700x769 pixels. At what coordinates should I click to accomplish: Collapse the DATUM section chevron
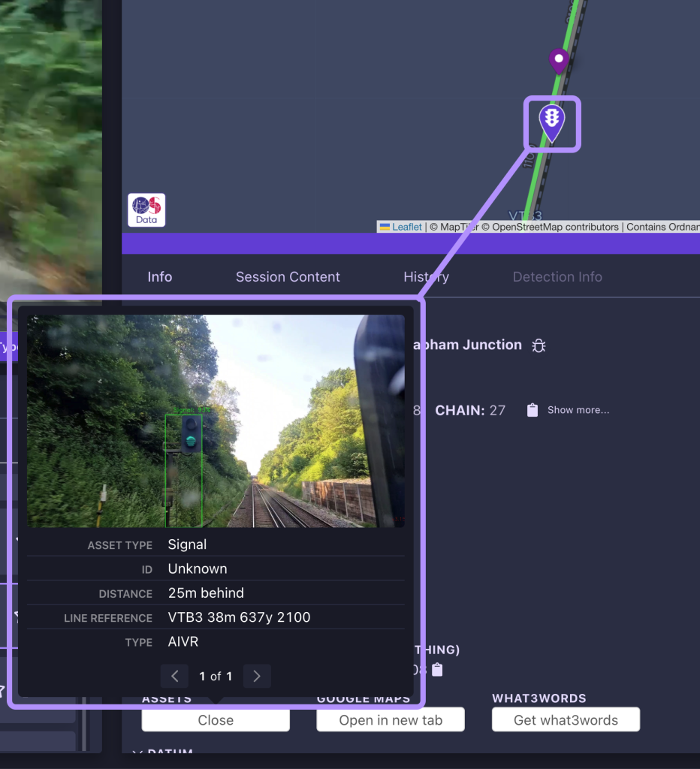(138, 751)
